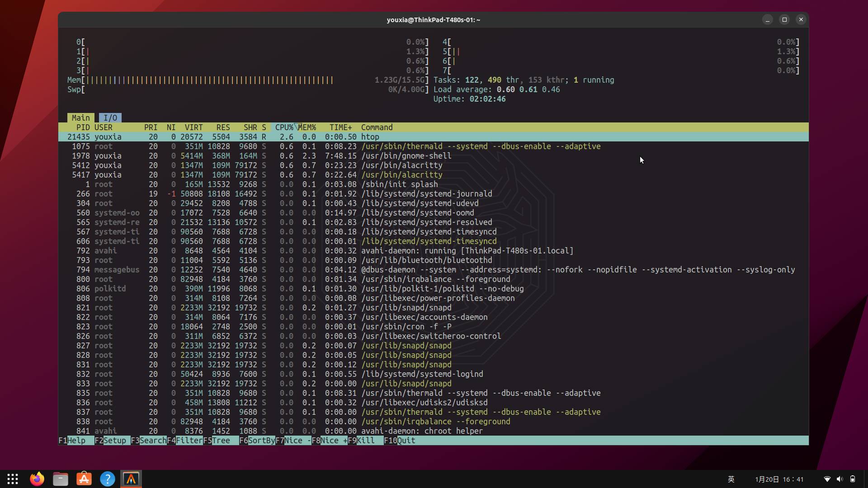Click F7 Nice - to raise priority
Image resolution: width=868 pixels, height=488 pixels.
point(293,441)
